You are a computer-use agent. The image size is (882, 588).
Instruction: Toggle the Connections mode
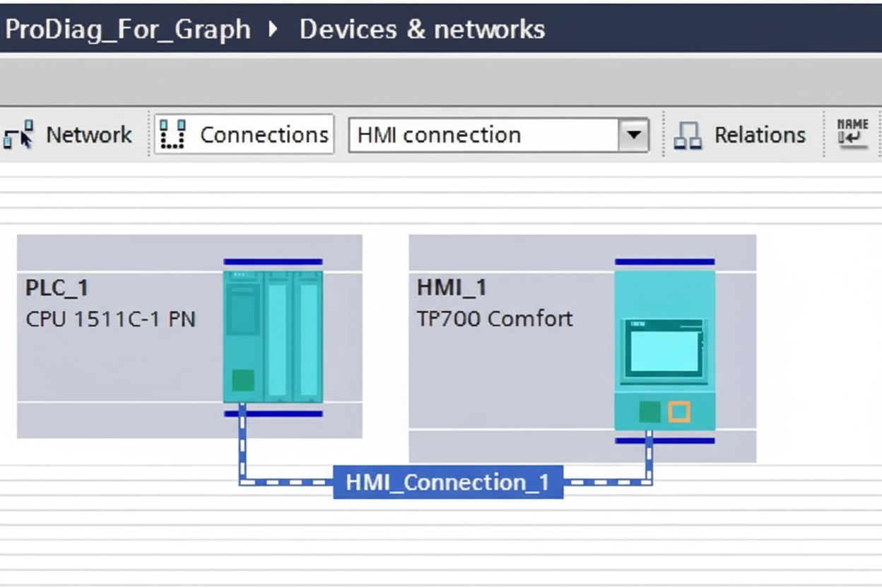point(244,134)
